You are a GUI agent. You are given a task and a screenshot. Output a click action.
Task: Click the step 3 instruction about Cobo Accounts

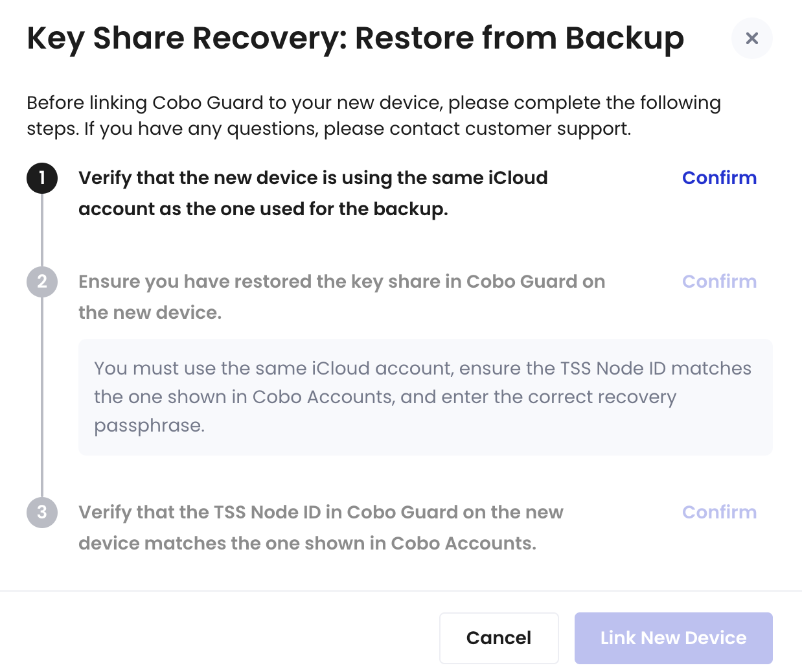[x=321, y=527]
